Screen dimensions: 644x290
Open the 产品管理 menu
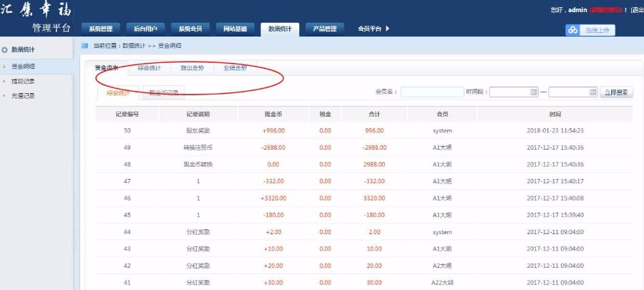[324, 29]
